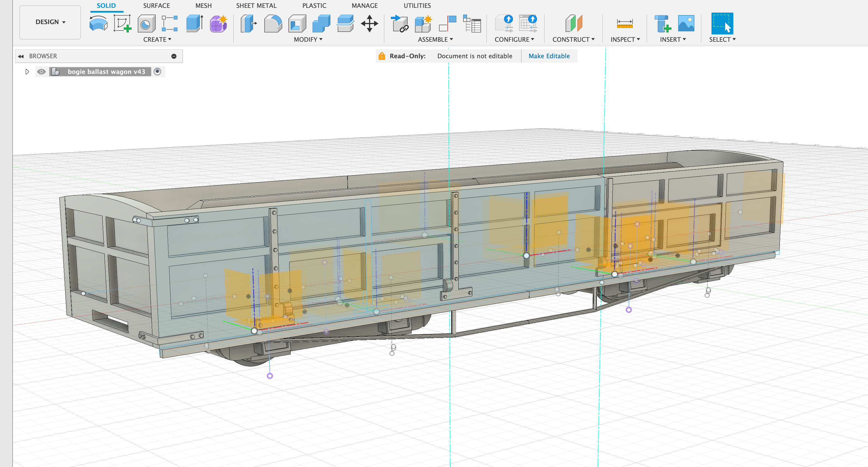Activate the bogie ballast wagon v43 component

pos(157,71)
